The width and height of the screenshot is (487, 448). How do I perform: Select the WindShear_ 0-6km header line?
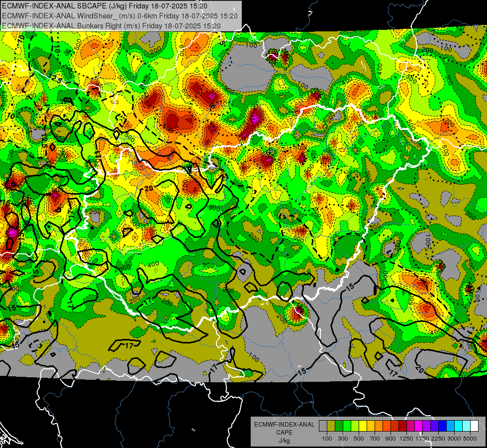click(x=119, y=15)
